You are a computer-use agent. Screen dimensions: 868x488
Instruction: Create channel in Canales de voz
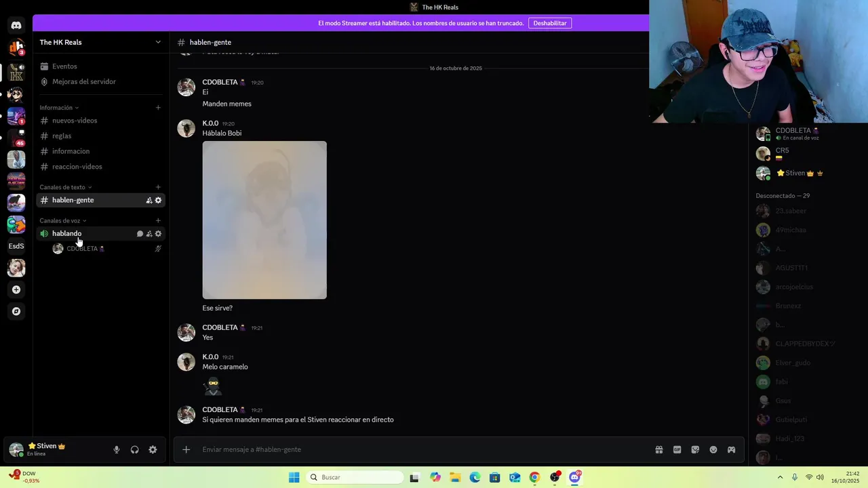click(x=158, y=220)
